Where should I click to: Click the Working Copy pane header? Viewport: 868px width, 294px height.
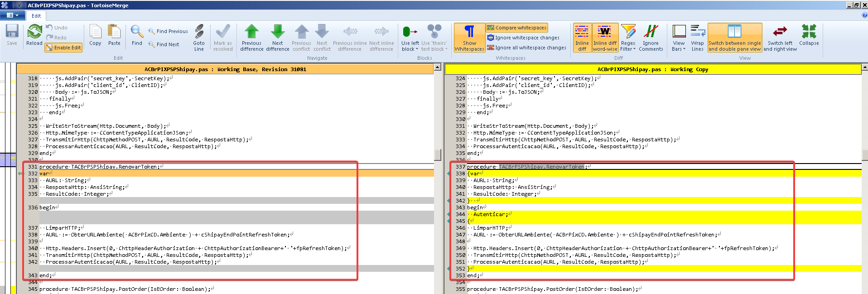coord(653,69)
